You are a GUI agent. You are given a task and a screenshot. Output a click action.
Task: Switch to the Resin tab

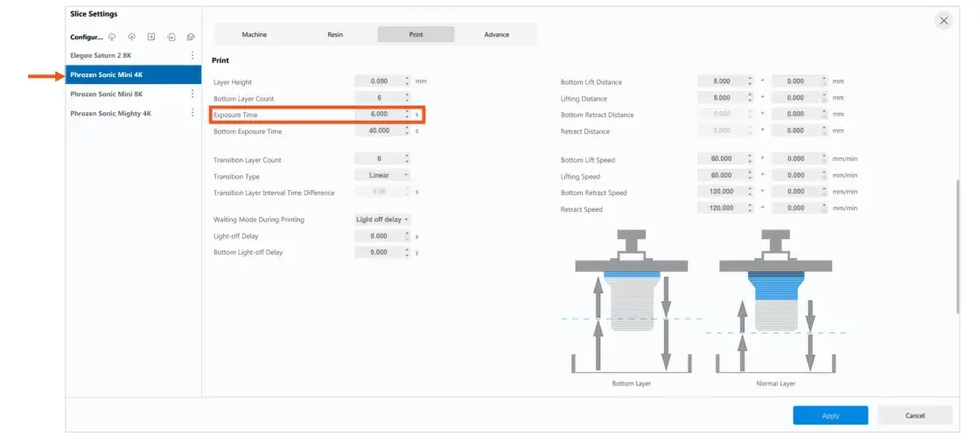pyautogui.click(x=335, y=35)
